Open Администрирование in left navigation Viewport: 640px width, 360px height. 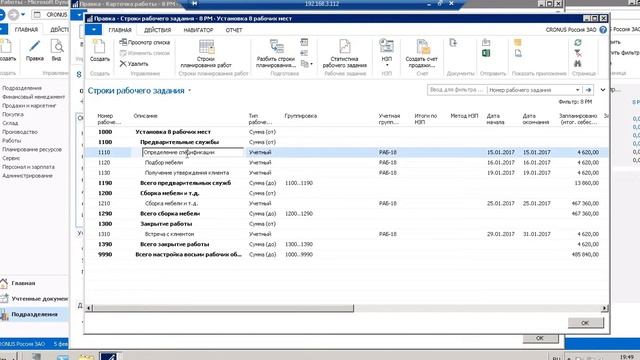click(27, 176)
